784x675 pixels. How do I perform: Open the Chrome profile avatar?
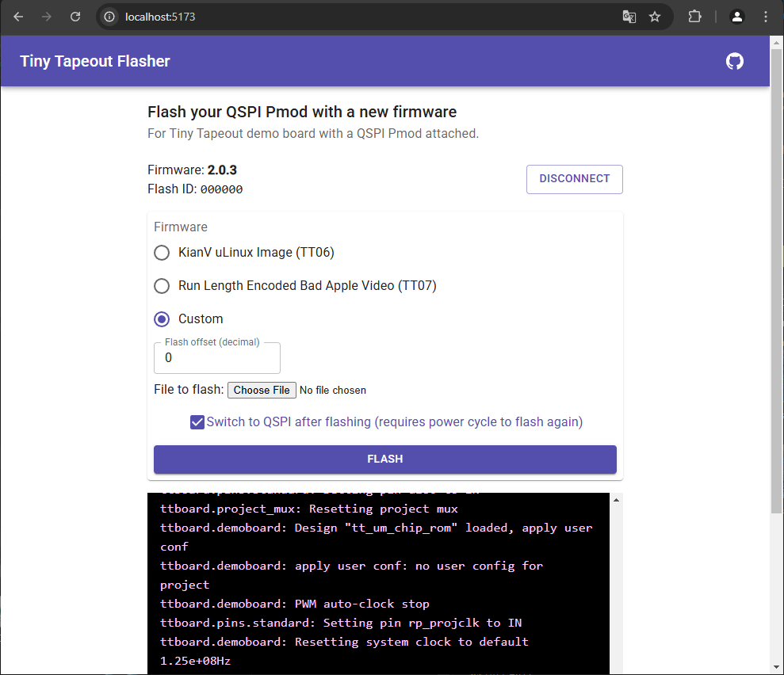pyautogui.click(x=737, y=17)
